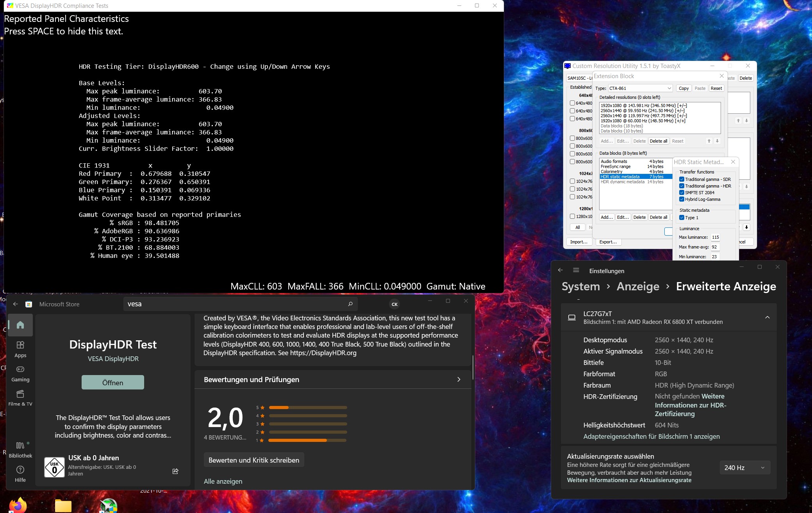This screenshot has height=513, width=812.
Task: Collapse the LC27G7xT display section
Action: click(767, 317)
